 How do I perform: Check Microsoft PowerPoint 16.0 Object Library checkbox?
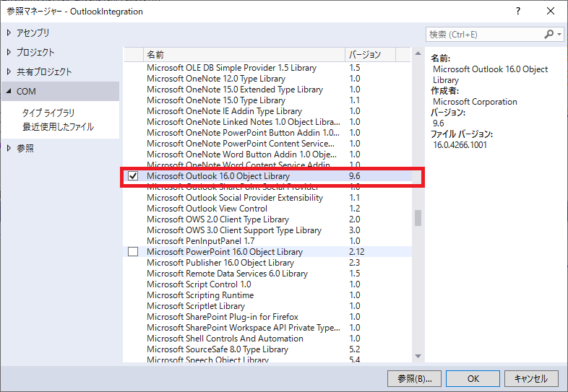tap(133, 251)
